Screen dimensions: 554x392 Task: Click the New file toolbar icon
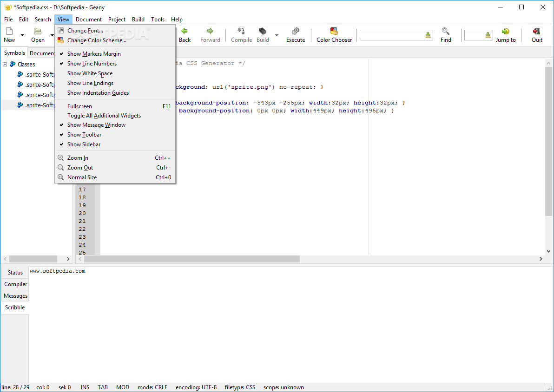[x=9, y=31]
